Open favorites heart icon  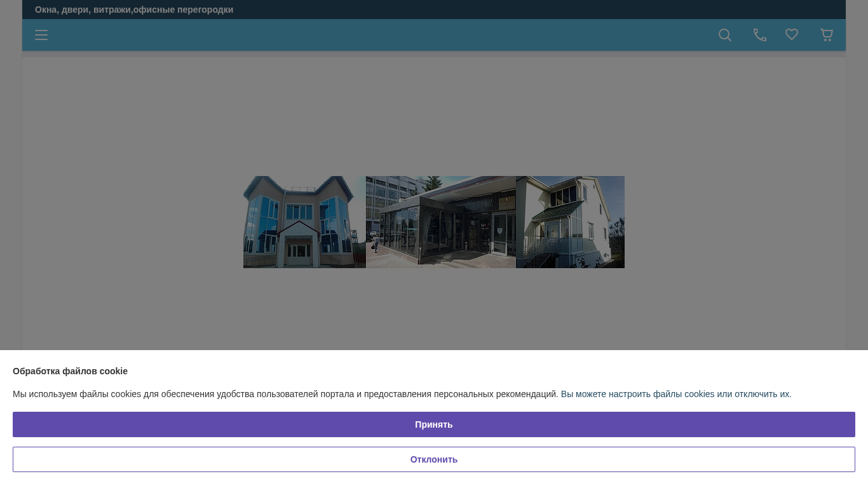point(792,34)
